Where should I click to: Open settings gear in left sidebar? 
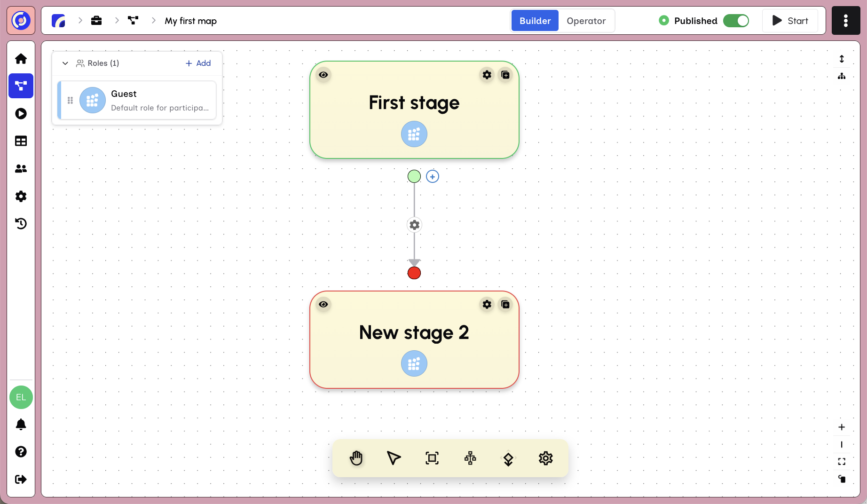pos(21,196)
